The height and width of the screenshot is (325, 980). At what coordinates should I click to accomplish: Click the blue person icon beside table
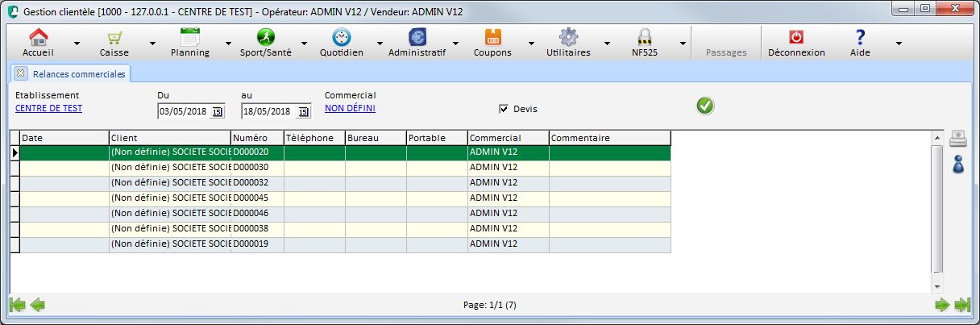click(x=958, y=165)
